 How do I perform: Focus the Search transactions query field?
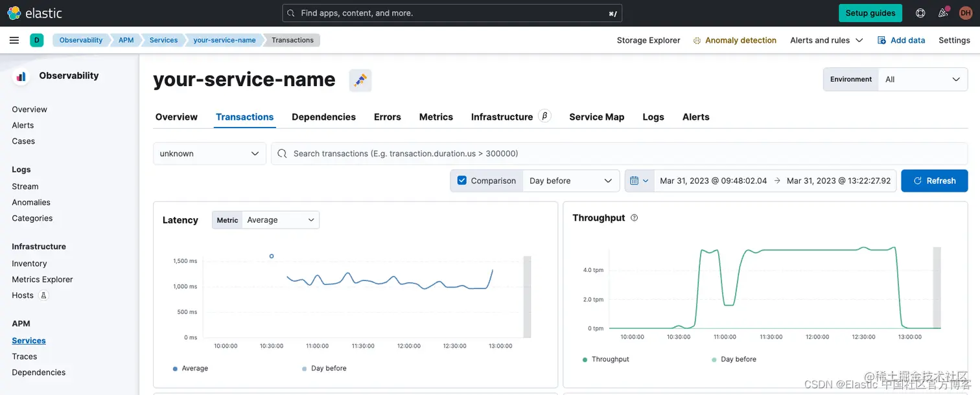(619, 153)
